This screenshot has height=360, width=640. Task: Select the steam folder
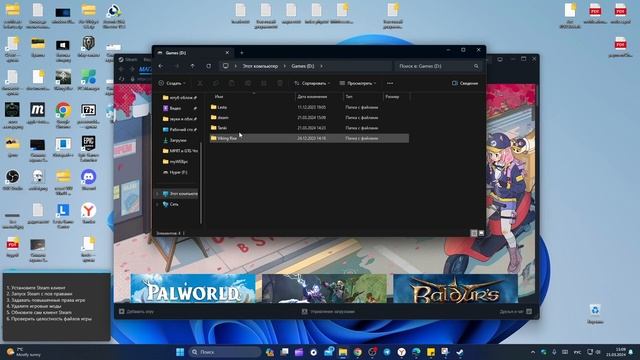309,118
